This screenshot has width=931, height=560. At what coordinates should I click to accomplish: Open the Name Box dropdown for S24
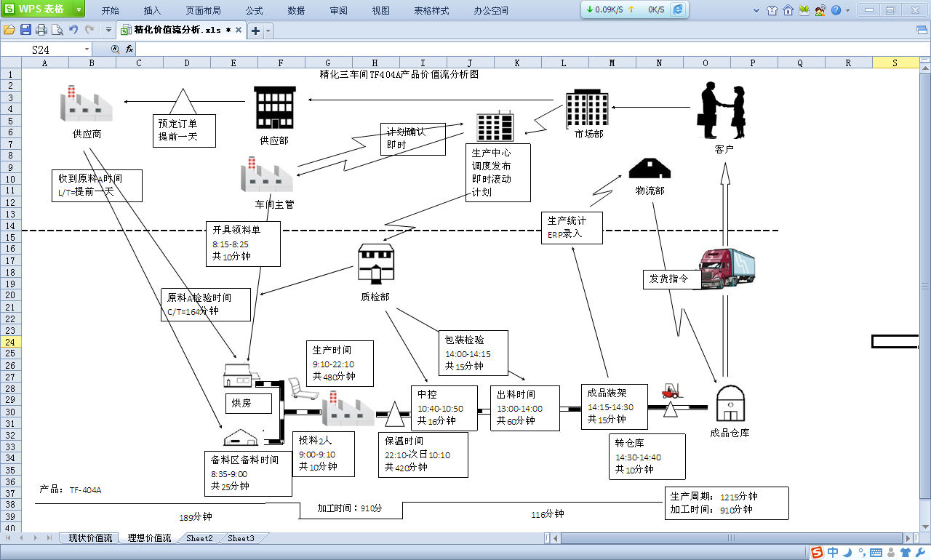coord(87,49)
